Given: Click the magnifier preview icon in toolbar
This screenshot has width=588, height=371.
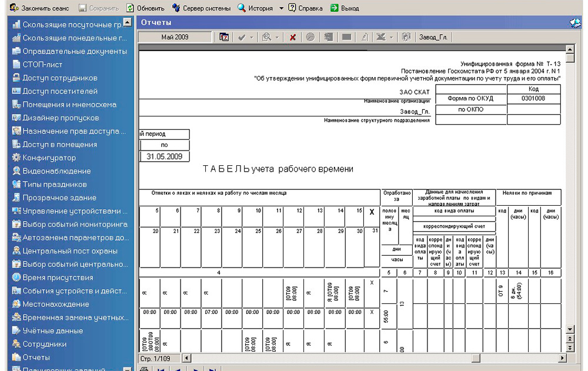Looking at the screenshot, I should (x=266, y=37).
